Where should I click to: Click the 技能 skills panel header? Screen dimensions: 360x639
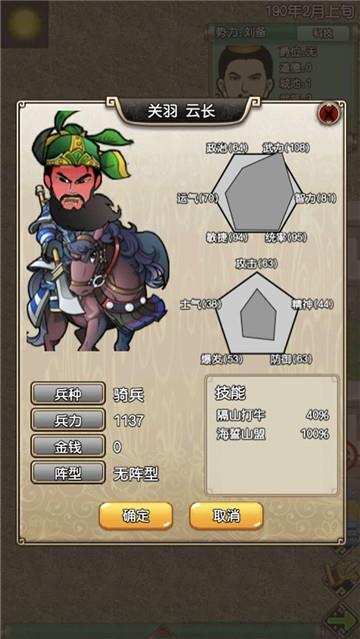[x=230, y=392]
